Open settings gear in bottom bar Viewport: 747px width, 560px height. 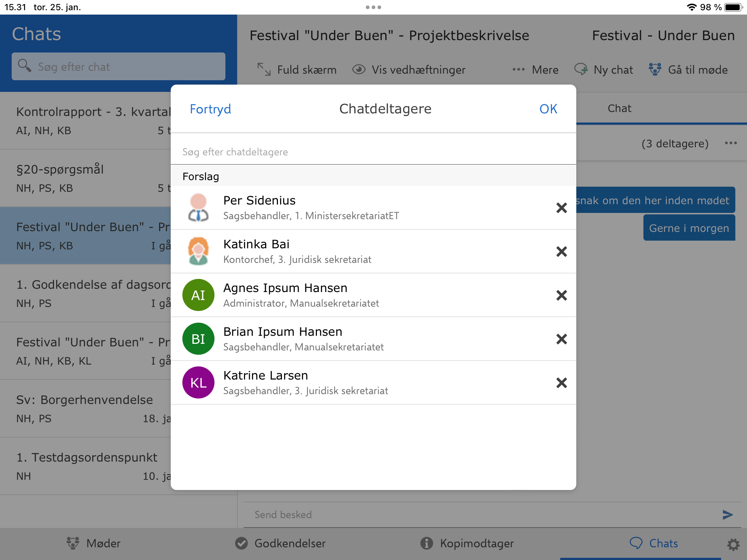pos(733,544)
